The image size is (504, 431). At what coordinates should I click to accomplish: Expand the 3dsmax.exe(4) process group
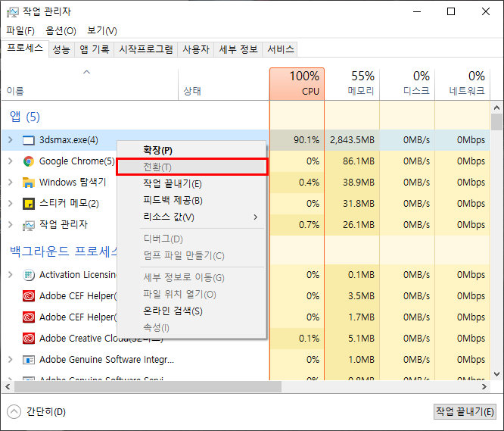(11, 140)
